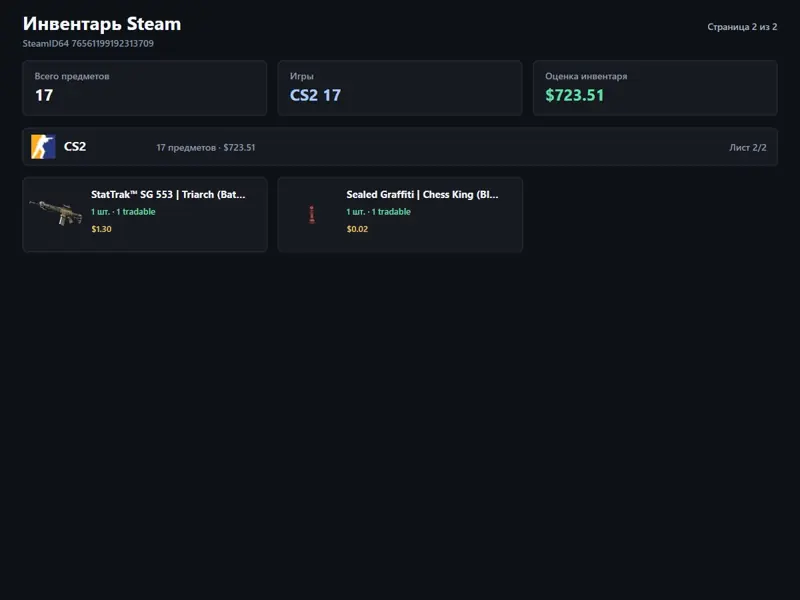Viewport: 800px width, 600px height.
Task: Click the Инвентарь Steam page heading
Action: tap(102, 24)
